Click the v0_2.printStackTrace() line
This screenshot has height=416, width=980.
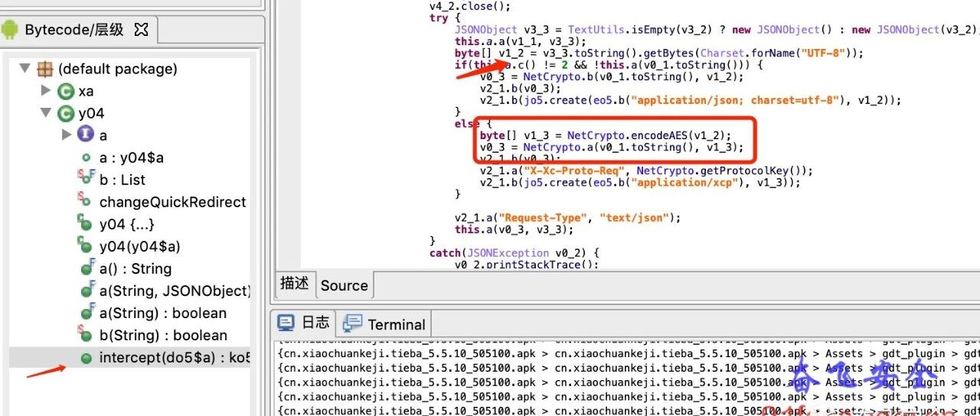coord(526,265)
